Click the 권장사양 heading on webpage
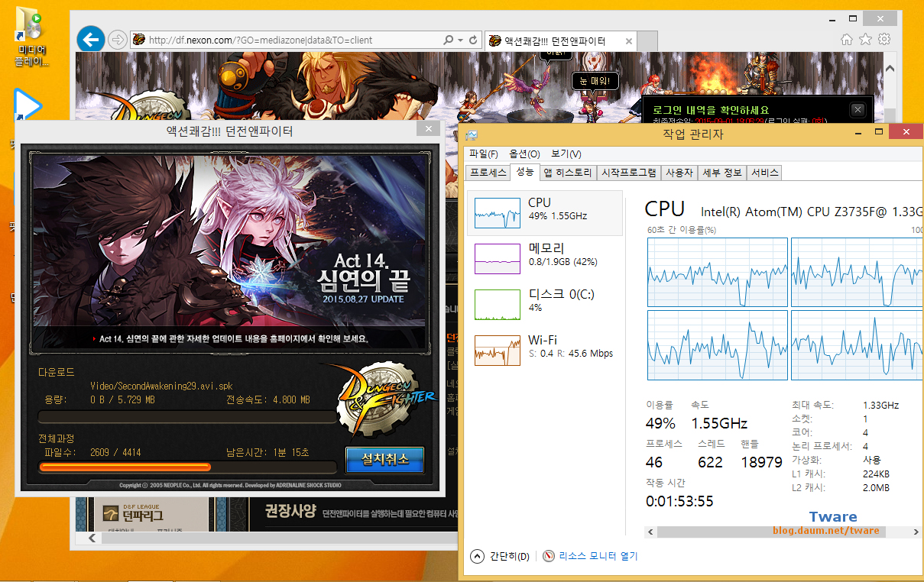Image resolution: width=924 pixels, height=582 pixels. coord(290,510)
